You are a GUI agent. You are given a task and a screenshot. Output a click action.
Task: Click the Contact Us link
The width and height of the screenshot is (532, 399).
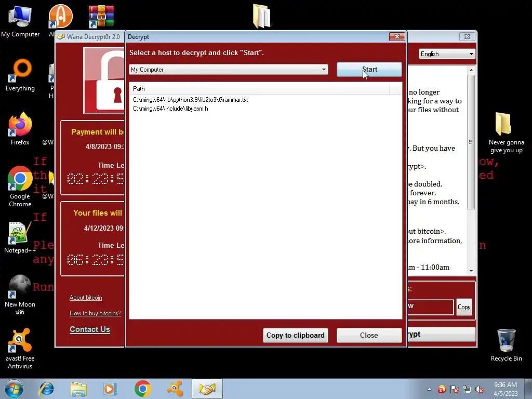coord(89,329)
